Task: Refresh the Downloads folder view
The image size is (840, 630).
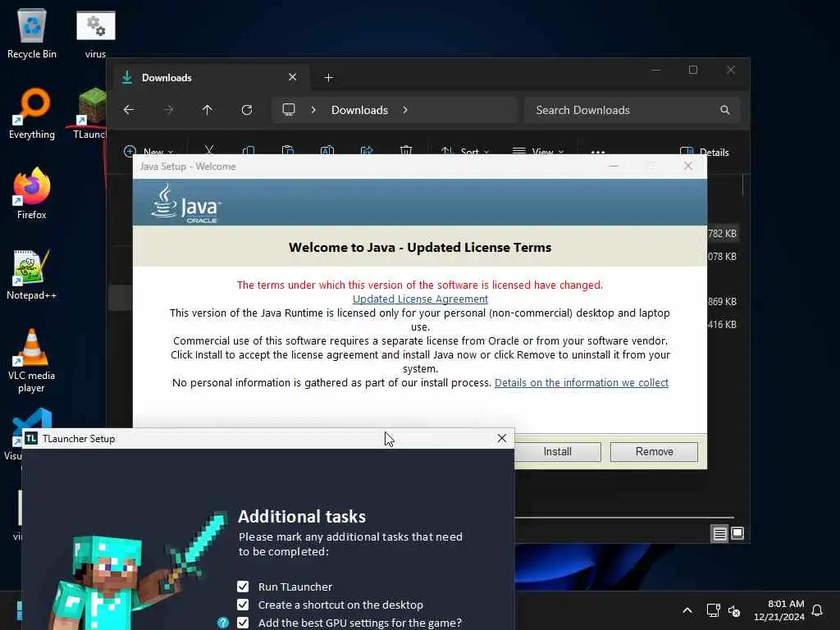Action: pos(247,110)
